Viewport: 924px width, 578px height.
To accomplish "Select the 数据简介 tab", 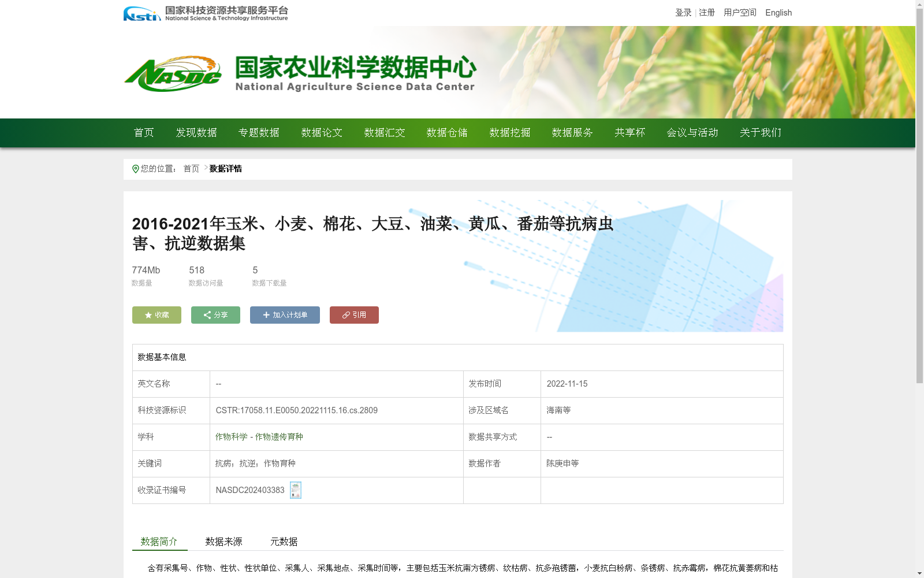I will click(x=159, y=542).
